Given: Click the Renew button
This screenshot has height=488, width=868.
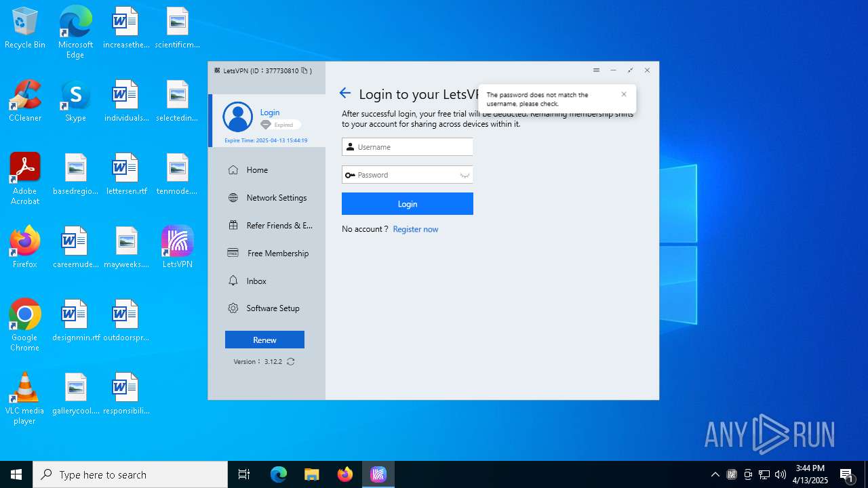Looking at the screenshot, I should pos(264,340).
